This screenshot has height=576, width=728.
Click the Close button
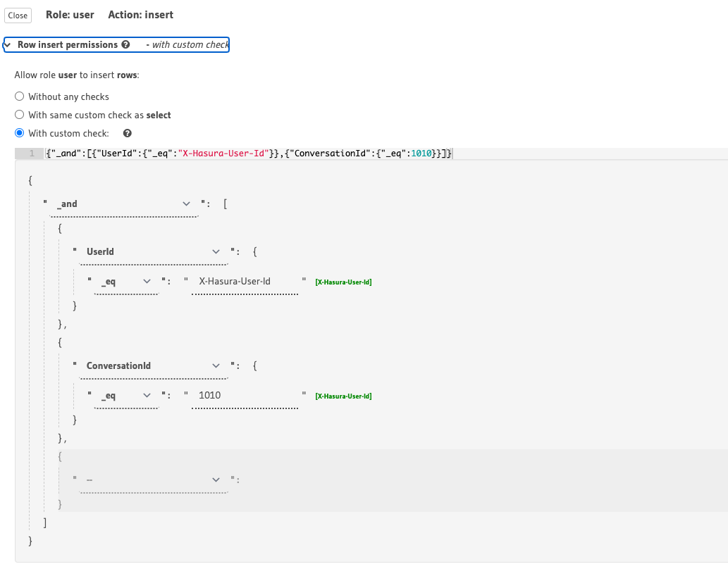coord(18,15)
